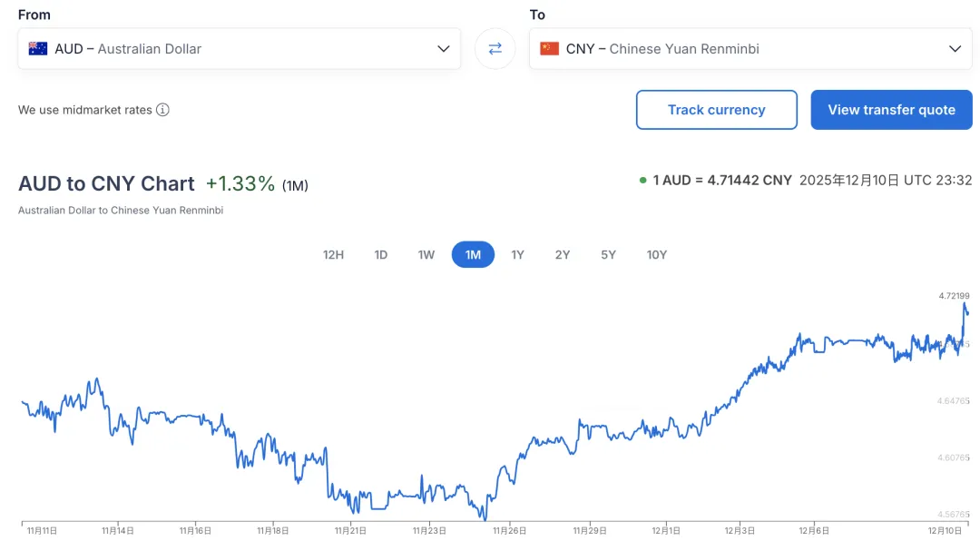Screen dimensions: 980x541
Task: Select the 1W chart range
Action: point(426,255)
